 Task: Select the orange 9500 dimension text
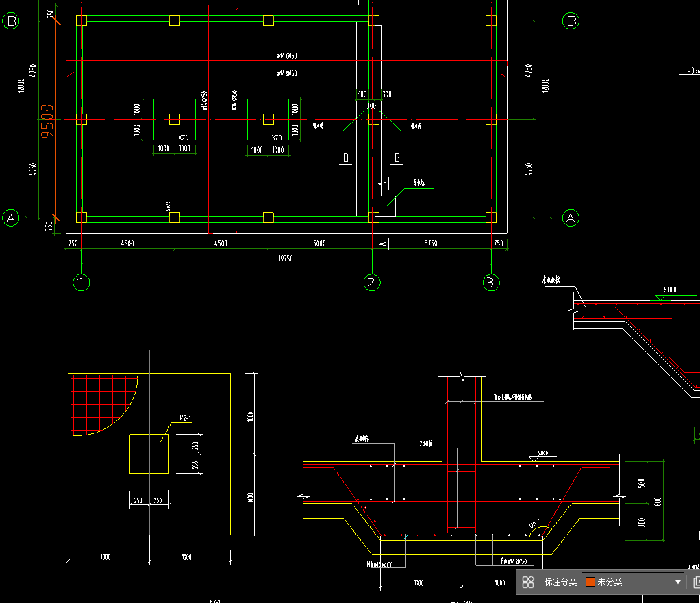tap(47, 121)
